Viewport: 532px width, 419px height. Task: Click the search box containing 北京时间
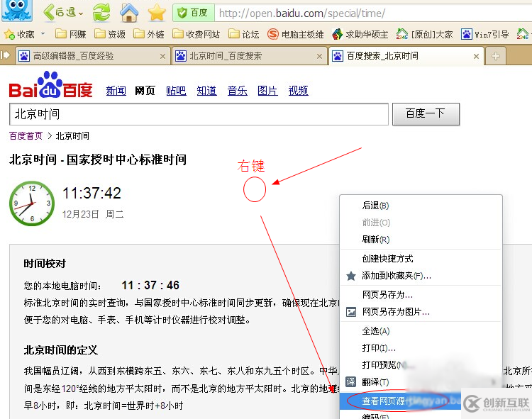199,114
